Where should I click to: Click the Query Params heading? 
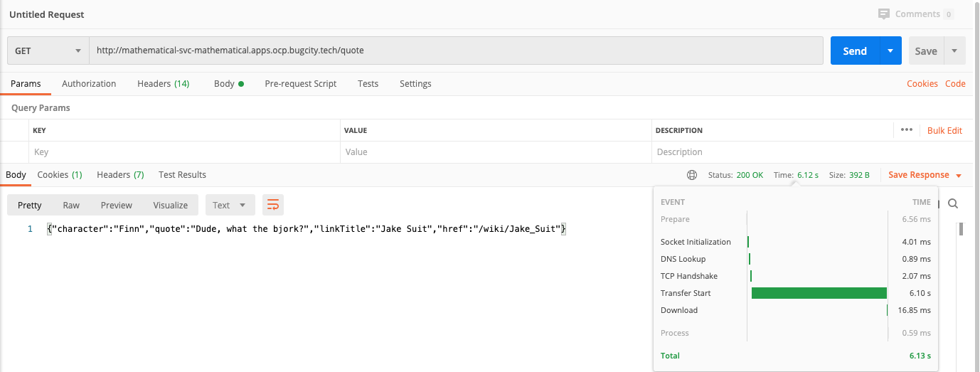coord(41,108)
